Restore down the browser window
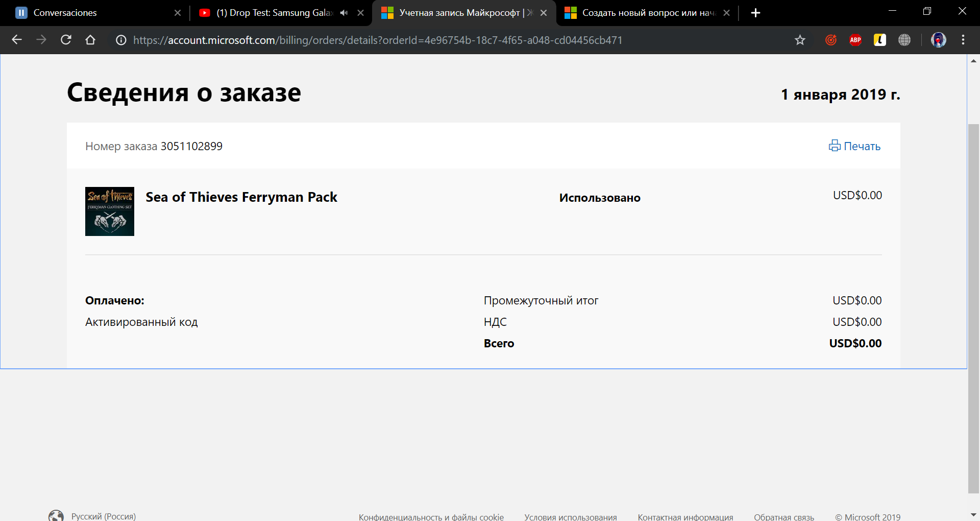Viewport: 980px width, 521px height. point(927,11)
